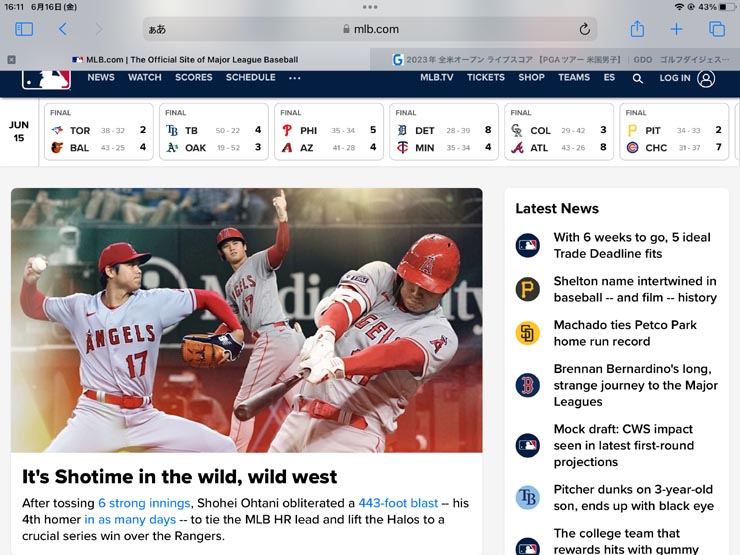The height and width of the screenshot is (555, 740).
Task: Open the TEAMS menu
Action: 574,77
